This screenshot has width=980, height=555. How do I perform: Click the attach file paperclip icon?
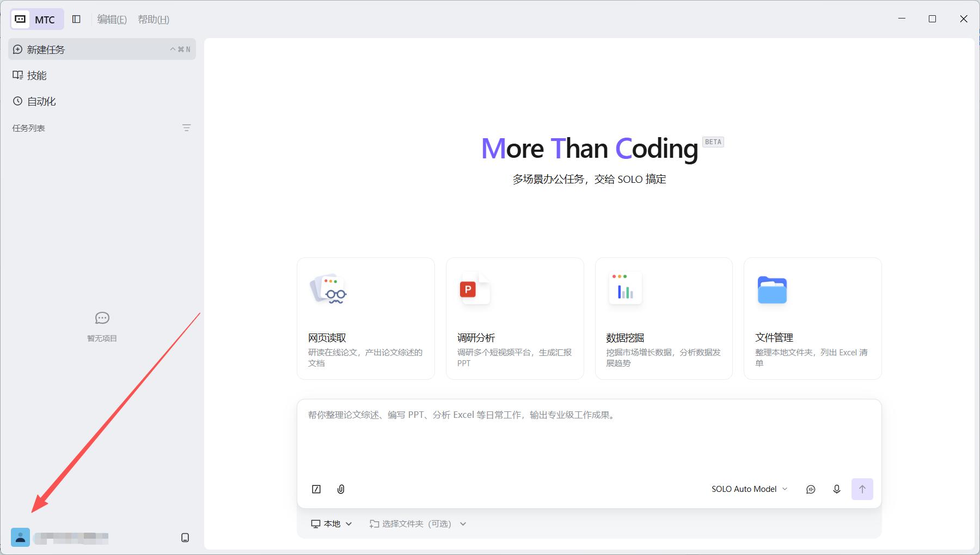(341, 489)
